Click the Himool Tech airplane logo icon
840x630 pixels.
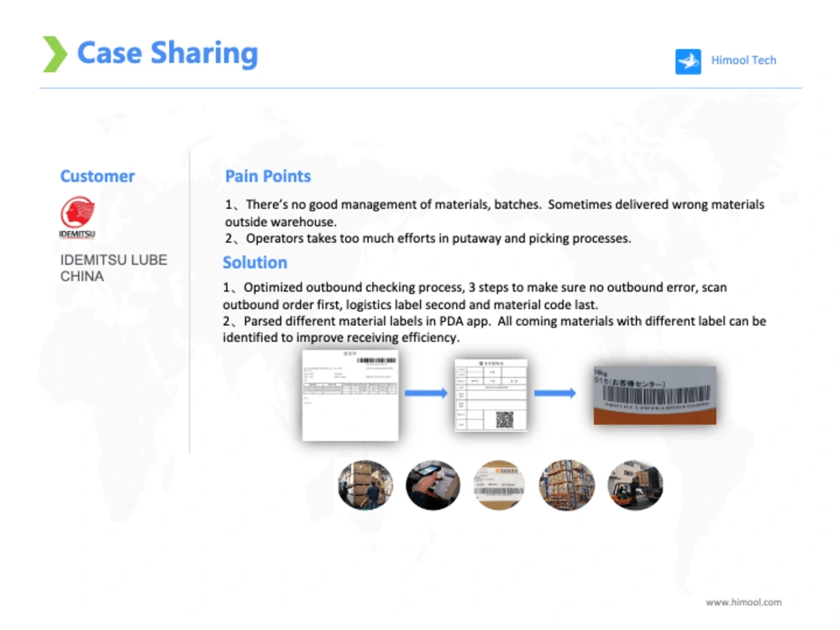688,61
